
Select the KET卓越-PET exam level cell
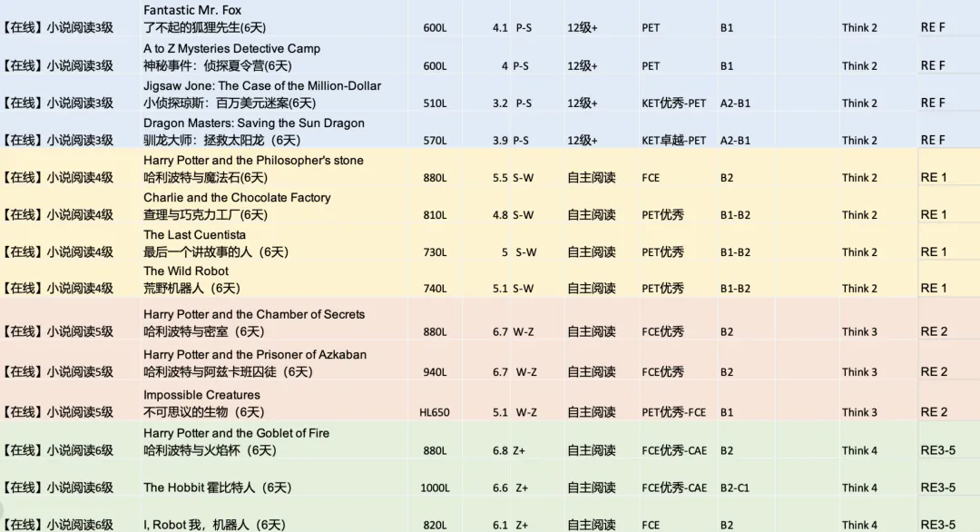pyautogui.click(x=673, y=141)
